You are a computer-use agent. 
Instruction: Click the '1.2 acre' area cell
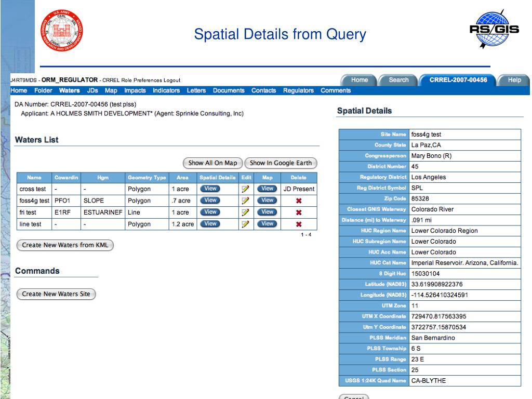(182, 224)
